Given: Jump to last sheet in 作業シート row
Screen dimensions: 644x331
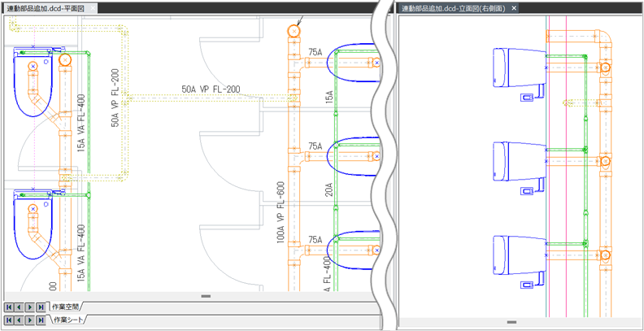Looking at the screenshot, I should (41, 321).
